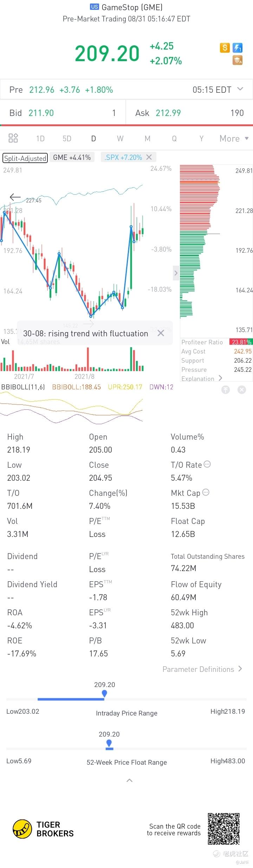
Task: Open the T/O Rate info bubble
Action: 207,464
